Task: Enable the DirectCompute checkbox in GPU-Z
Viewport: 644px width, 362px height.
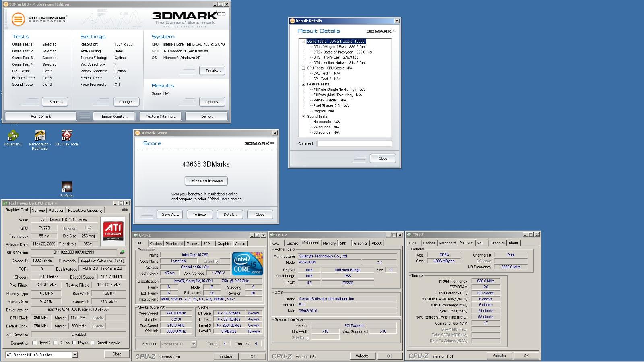Action: (x=93, y=343)
